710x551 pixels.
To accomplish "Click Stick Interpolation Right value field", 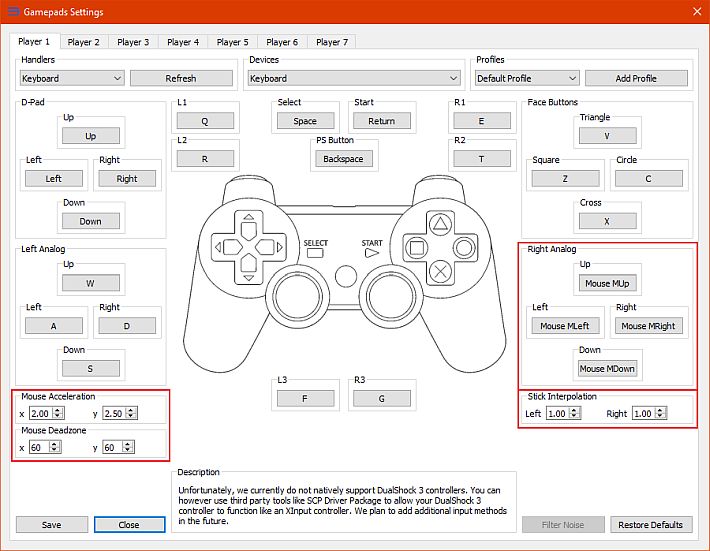I will click(x=644, y=413).
